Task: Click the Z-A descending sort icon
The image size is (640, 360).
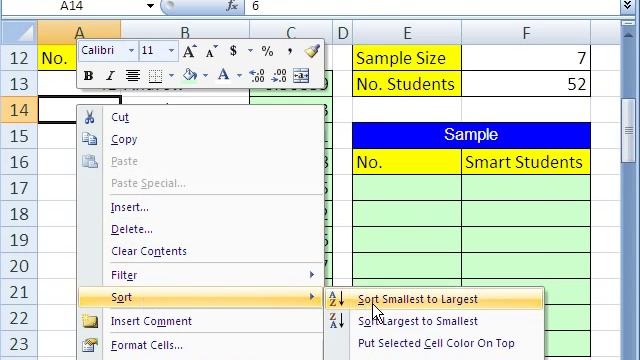Action: [x=337, y=321]
